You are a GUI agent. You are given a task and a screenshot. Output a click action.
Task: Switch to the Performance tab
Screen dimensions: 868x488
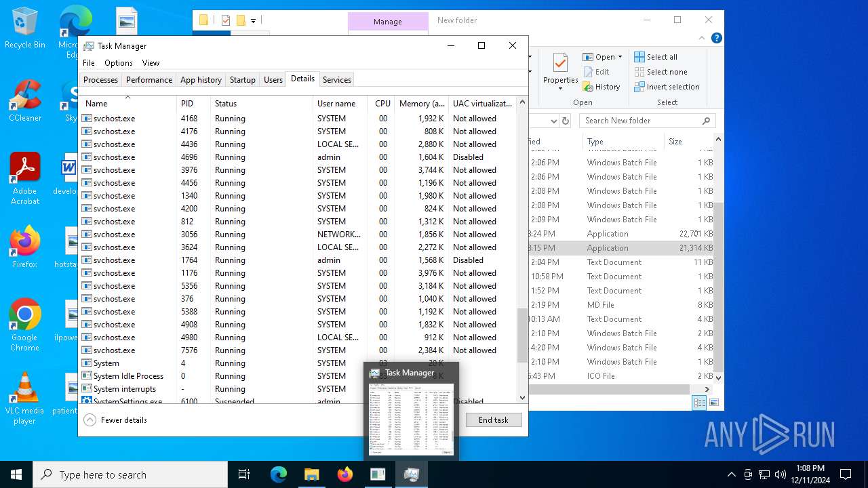[149, 80]
